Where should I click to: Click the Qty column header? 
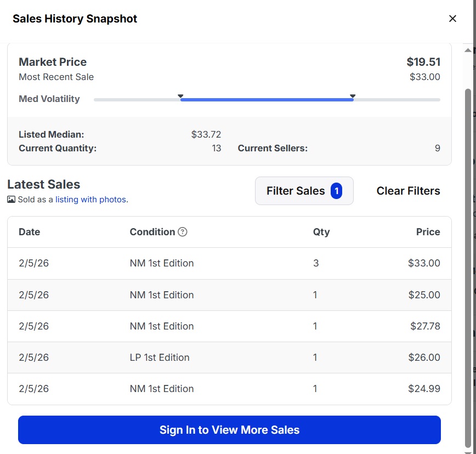[x=321, y=232]
